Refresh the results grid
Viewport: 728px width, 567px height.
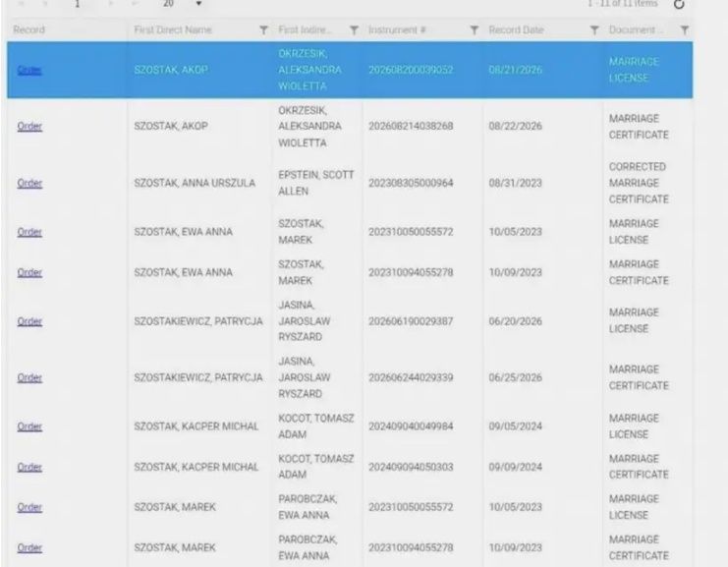(x=679, y=4)
